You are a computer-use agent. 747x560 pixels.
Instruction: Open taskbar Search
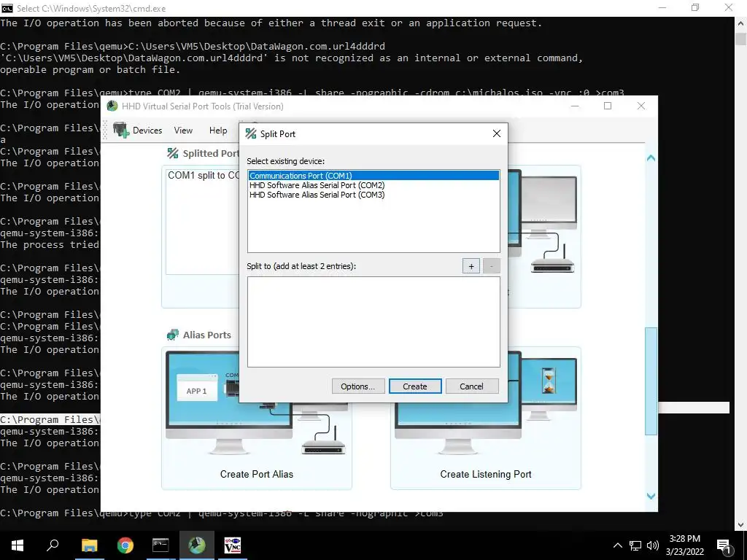point(53,545)
